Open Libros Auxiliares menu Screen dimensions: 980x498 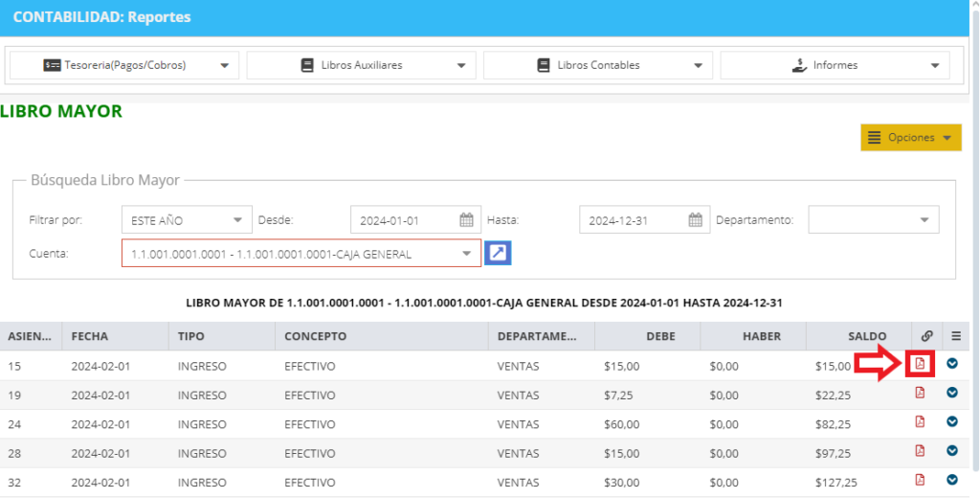(361, 65)
